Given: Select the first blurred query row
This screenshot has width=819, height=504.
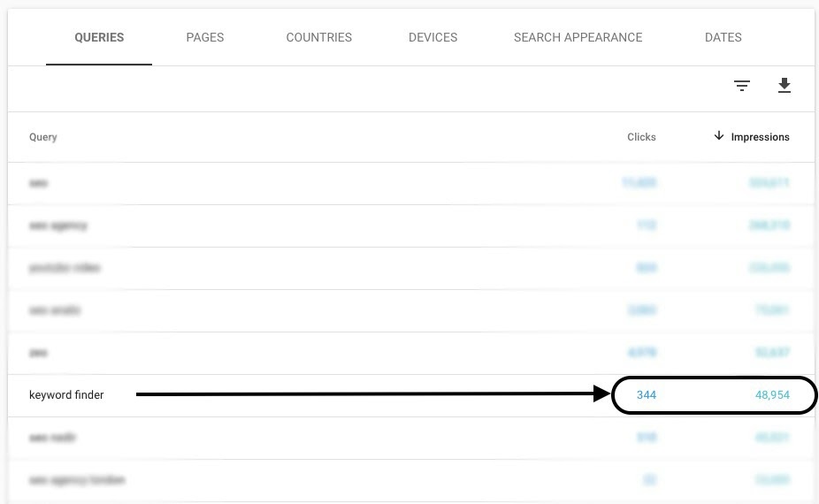Looking at the screenshot, I should 411,183.
